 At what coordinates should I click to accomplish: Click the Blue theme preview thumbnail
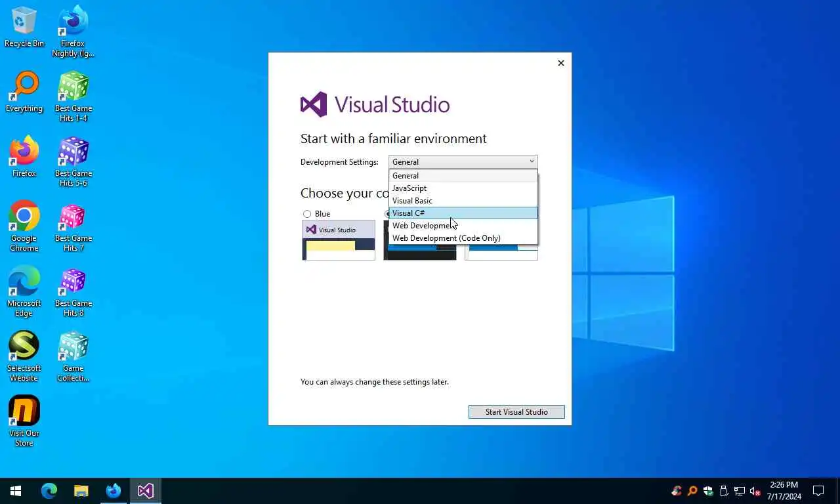tap(339, 240)
